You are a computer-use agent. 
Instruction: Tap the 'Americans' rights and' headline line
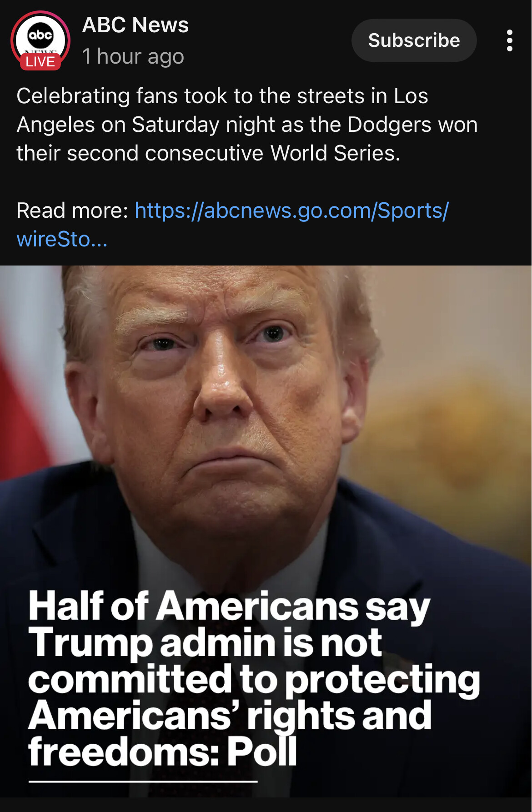pos(230,716)
